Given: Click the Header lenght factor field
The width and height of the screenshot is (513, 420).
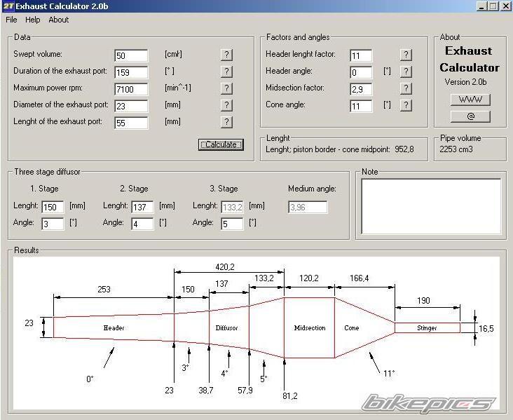Looking at the screenshot, I should [361, 55].
